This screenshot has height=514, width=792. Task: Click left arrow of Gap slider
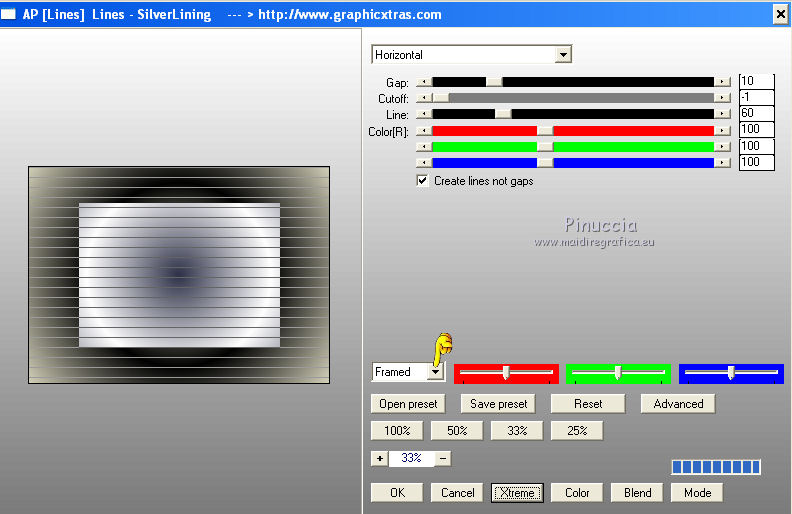click(x=424, y=82)
